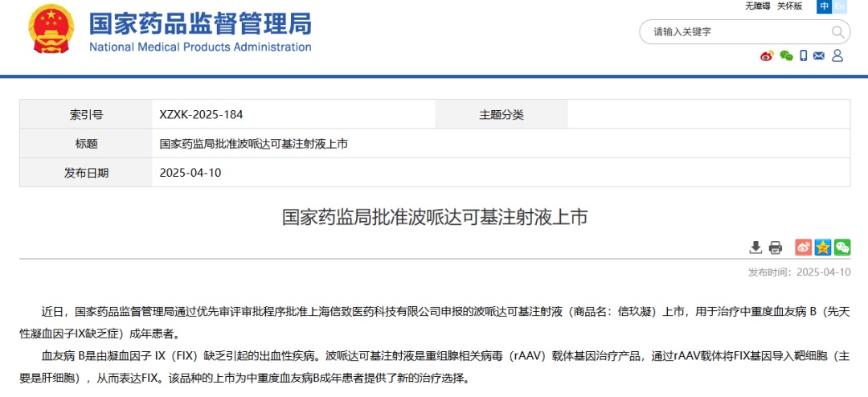Screen dimensions: 868x397
Task: Click the mobile phone icon in header
Action: coord(803,55)
